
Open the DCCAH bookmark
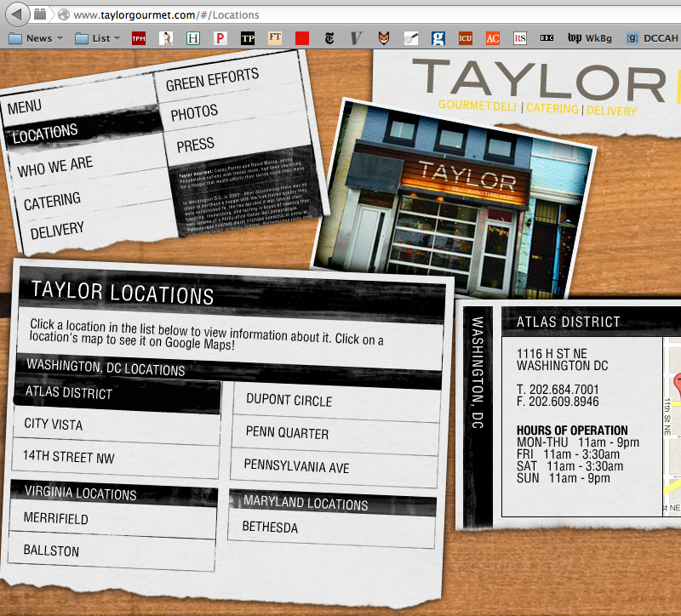pos(653,38)
